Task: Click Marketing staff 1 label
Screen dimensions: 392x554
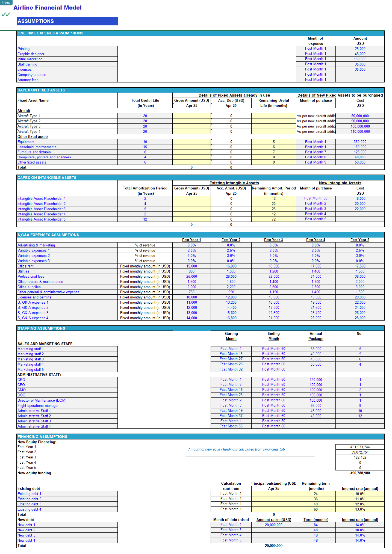Action: (x=67, y=349)
